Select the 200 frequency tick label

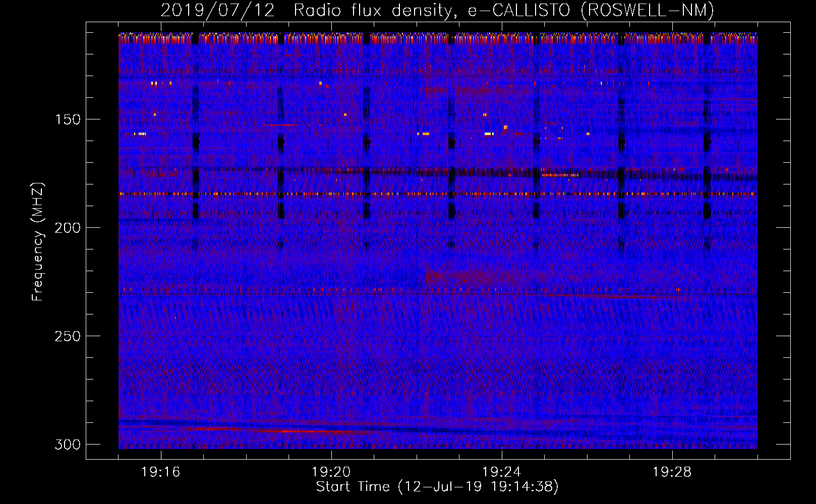(68, 228)
